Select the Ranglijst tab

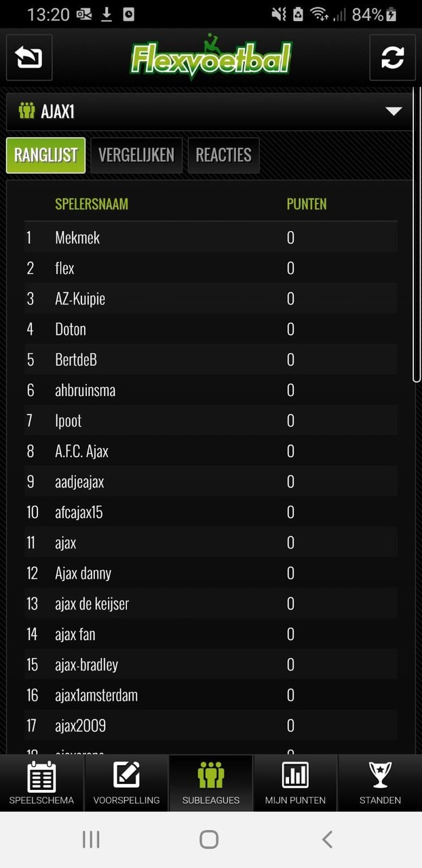pyautogui.click(x=45, y=155)
